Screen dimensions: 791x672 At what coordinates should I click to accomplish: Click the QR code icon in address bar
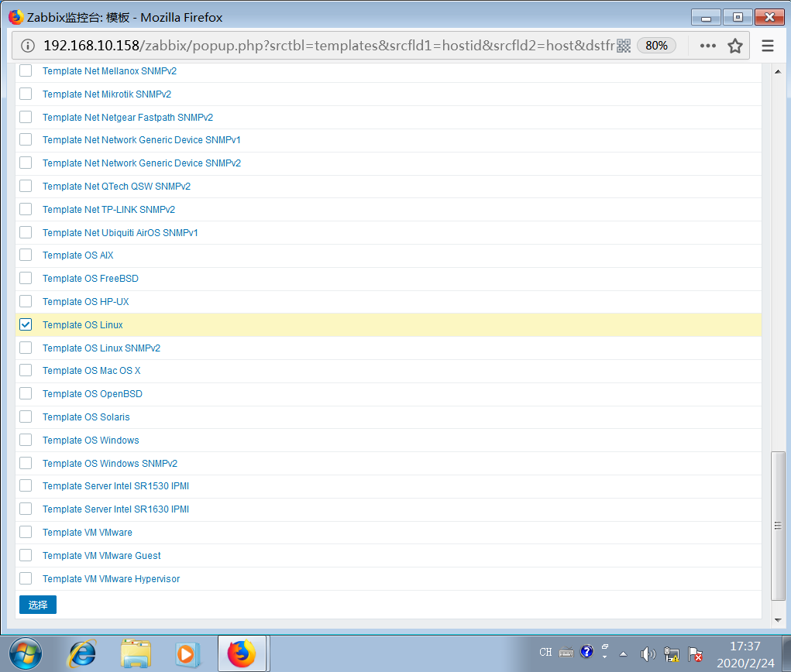(624, 46)
